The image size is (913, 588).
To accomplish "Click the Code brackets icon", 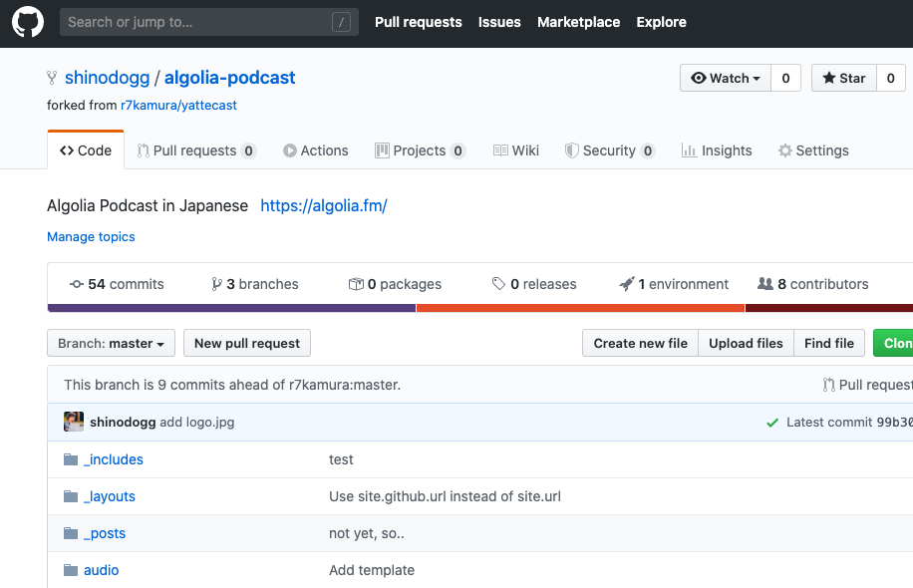I will pos(67,150).
